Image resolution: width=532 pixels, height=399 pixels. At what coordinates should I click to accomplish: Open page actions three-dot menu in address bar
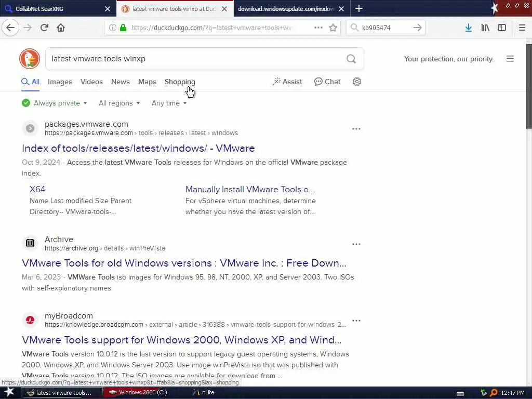coord(318,28)
